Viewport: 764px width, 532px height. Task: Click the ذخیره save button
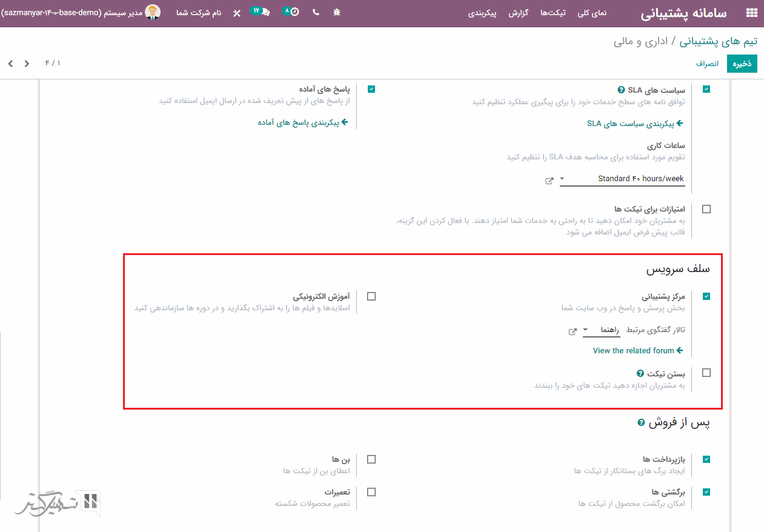tap(742, 64)
